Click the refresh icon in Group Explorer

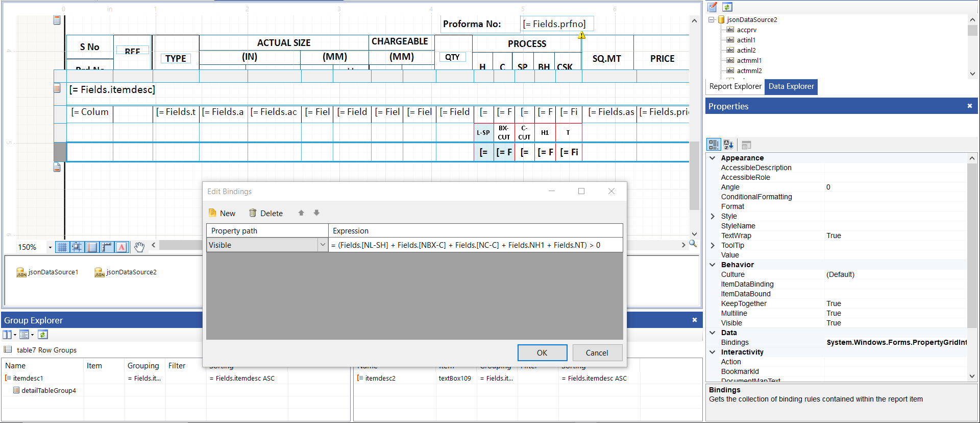click(x=43, y=335)
